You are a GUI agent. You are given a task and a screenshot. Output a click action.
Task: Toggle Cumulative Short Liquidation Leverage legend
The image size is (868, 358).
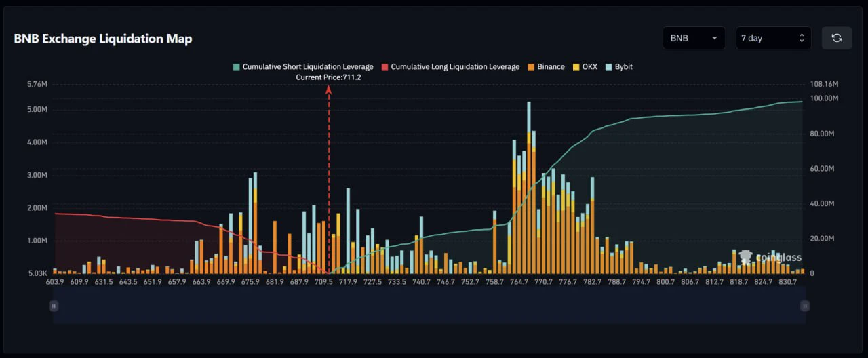point(303,67)
